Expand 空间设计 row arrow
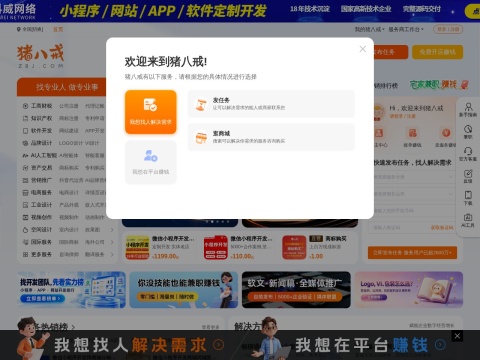Viewport: 480px width, 360px height. click(x=112, y=230)
